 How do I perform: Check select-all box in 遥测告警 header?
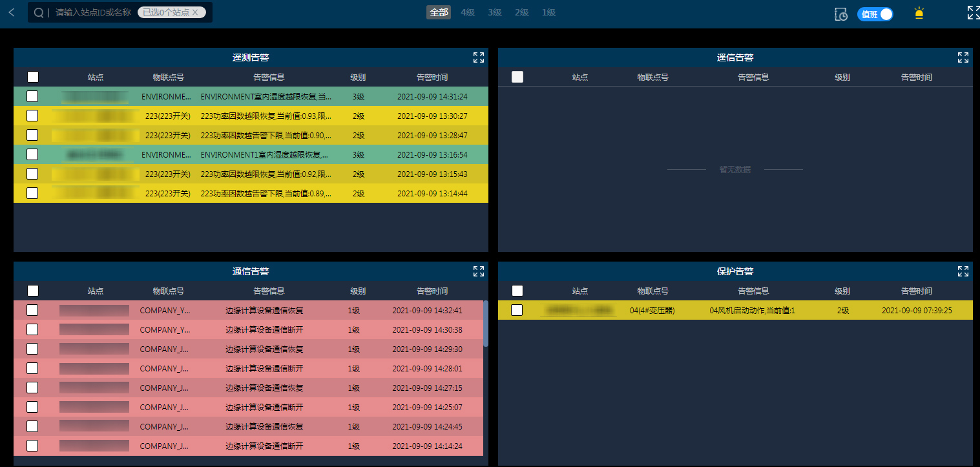point(33,77)
